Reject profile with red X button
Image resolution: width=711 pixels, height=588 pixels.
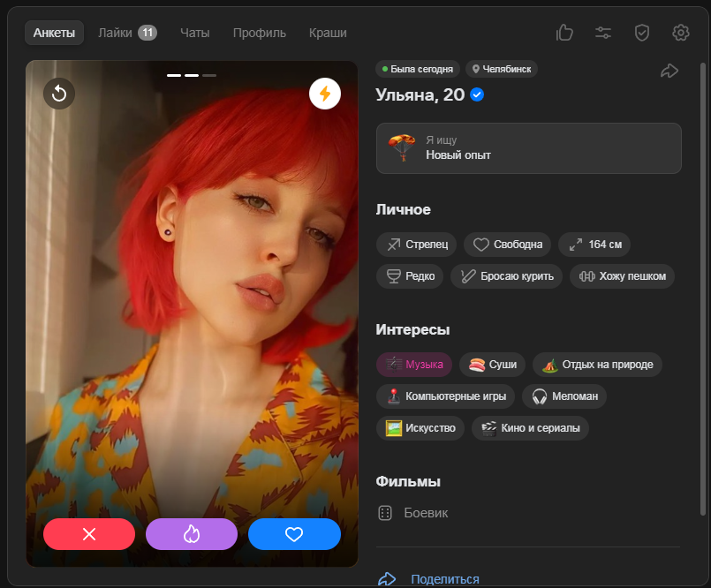coord(89,534)
